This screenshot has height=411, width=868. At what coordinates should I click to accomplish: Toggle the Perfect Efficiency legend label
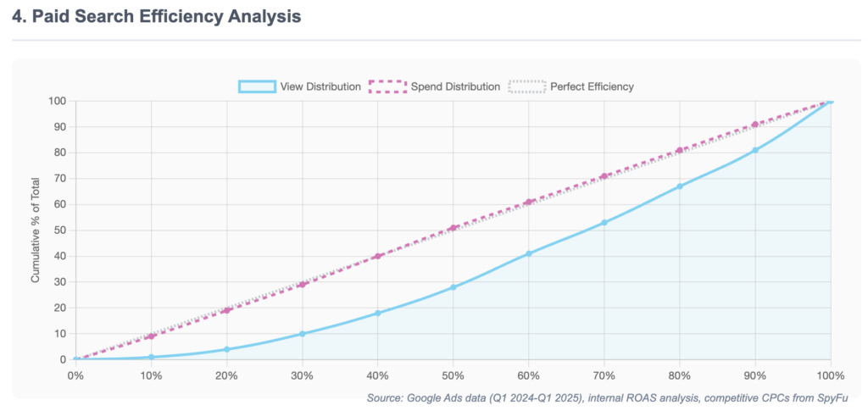[x=592, y=86]
